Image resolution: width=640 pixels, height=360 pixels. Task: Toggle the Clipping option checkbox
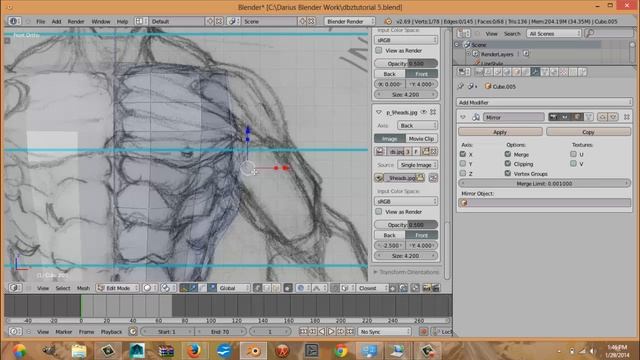(508, 164)
